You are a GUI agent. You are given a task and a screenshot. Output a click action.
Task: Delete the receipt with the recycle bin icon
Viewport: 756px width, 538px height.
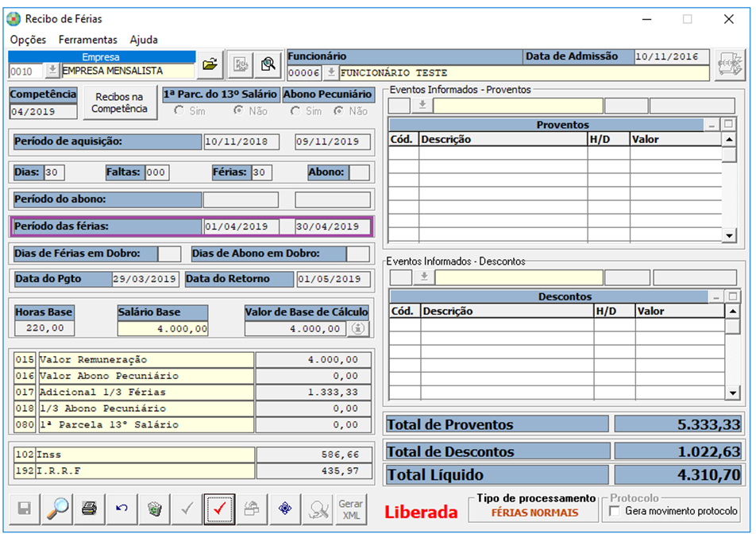click(155, 509)
